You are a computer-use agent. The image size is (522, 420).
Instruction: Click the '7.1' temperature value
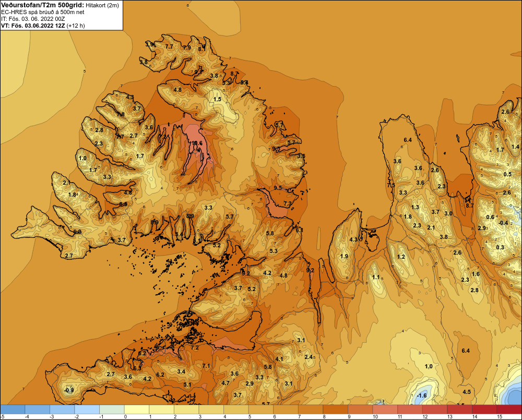pos(206,366)
